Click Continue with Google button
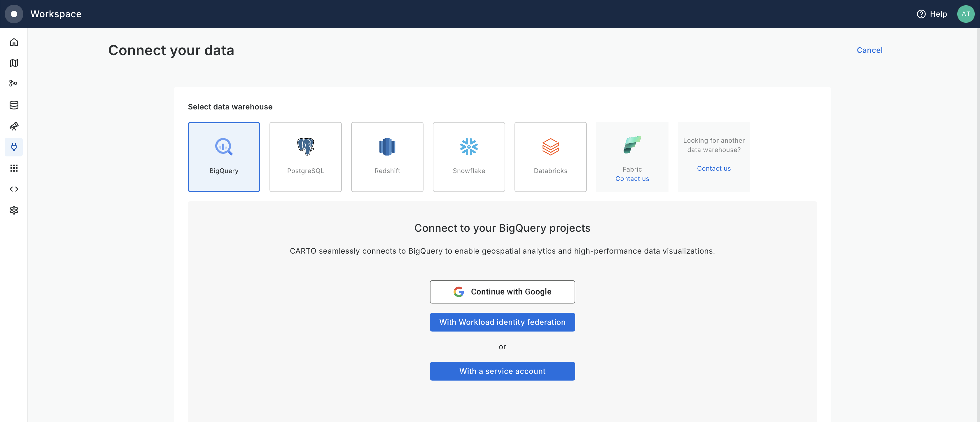This screenshot has width=980, height=422. click(502, 292)
